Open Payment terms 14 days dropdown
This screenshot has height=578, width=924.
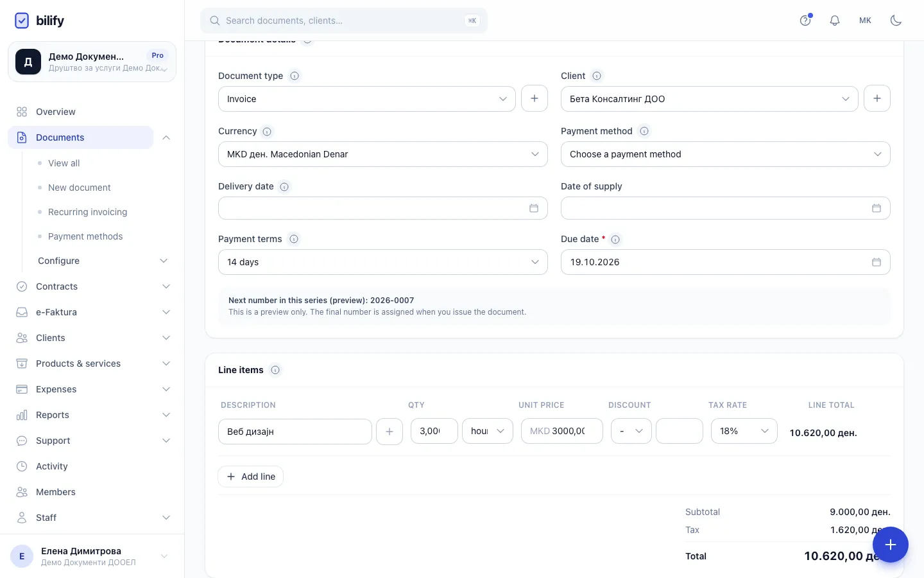pos(383,262)
